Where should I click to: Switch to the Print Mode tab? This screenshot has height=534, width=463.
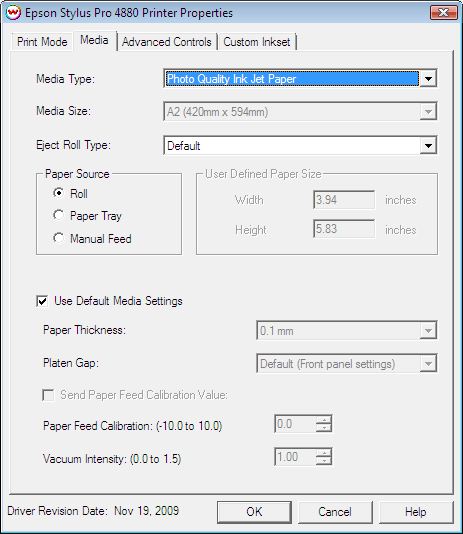click(42, 42)
